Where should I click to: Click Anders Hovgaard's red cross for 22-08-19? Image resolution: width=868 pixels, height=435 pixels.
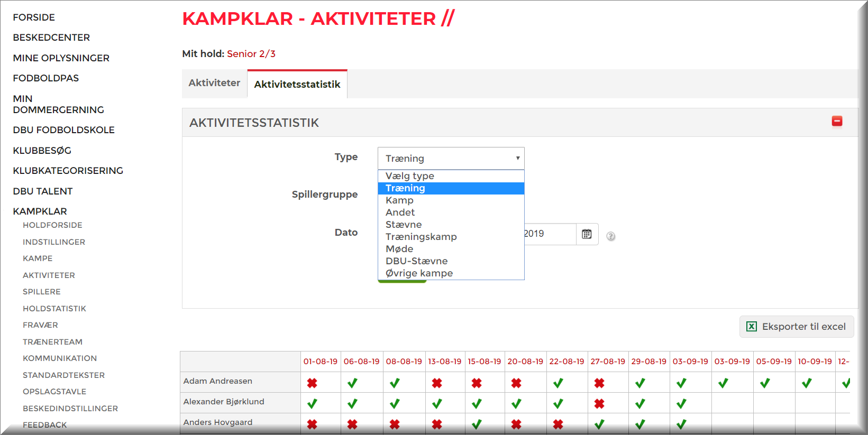[x=558, y=424]
